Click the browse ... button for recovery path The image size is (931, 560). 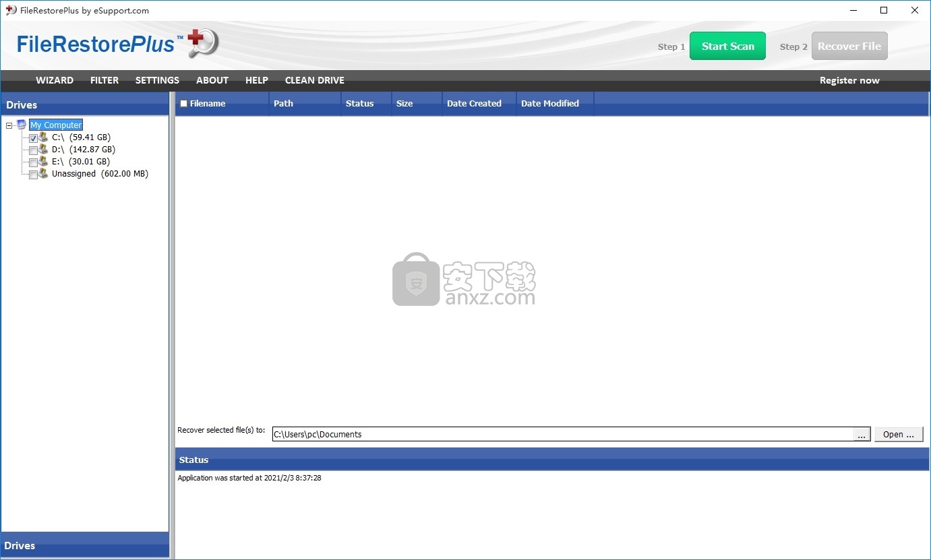point(862,435)
